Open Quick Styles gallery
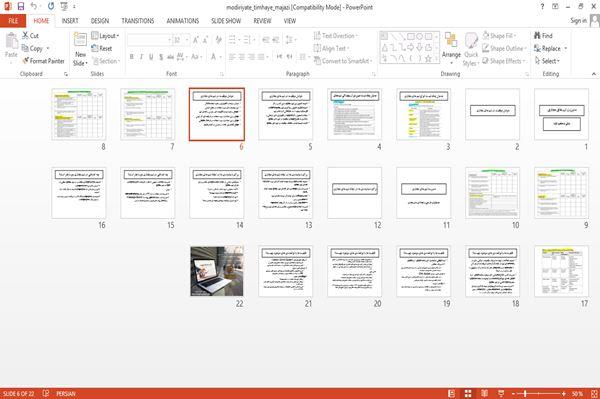Viewport: 600px width, 399px height. pyautogui.click(x=471, y=49)
